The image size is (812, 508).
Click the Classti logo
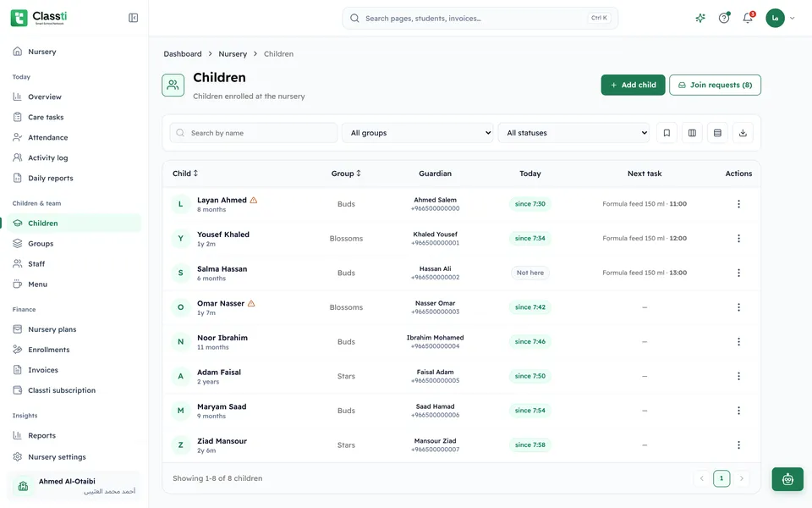click(x=39, y=18)
